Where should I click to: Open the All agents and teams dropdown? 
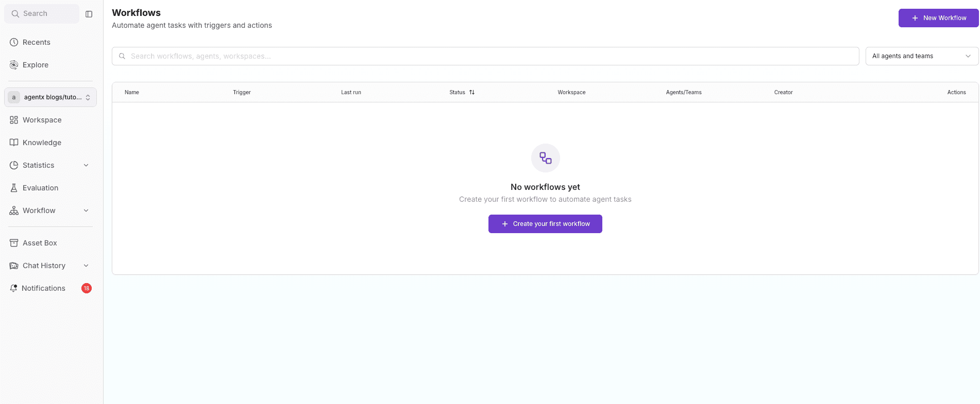922,56
